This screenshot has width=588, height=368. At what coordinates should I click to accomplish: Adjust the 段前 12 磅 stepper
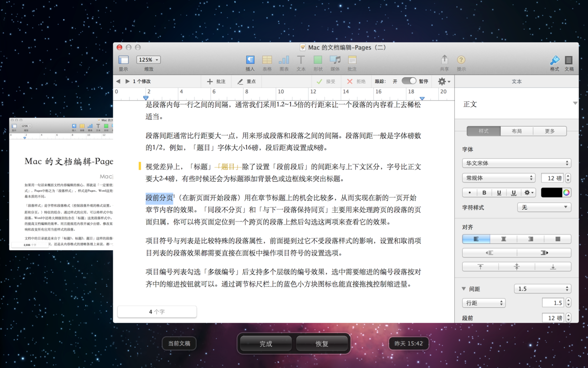coord(568,318)
